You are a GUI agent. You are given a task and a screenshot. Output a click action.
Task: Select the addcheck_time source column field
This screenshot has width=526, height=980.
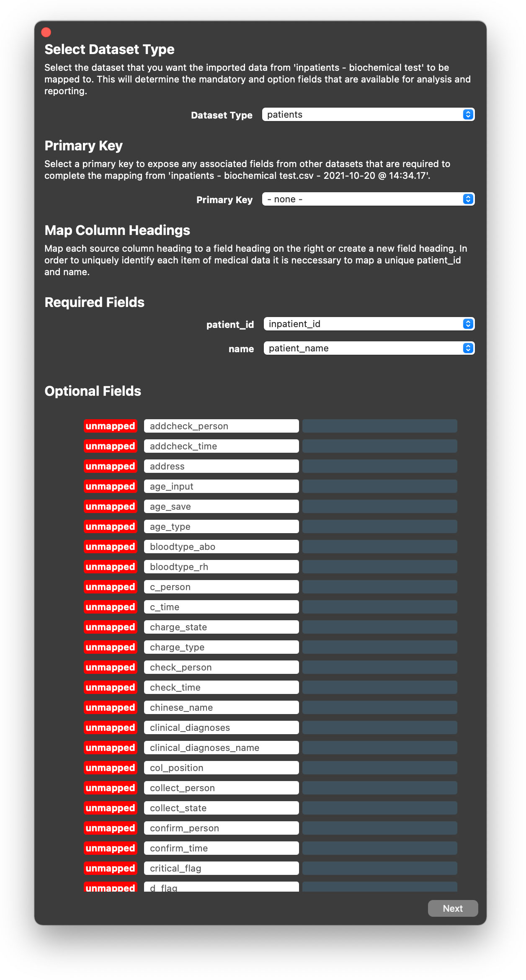tap(221, 446)
